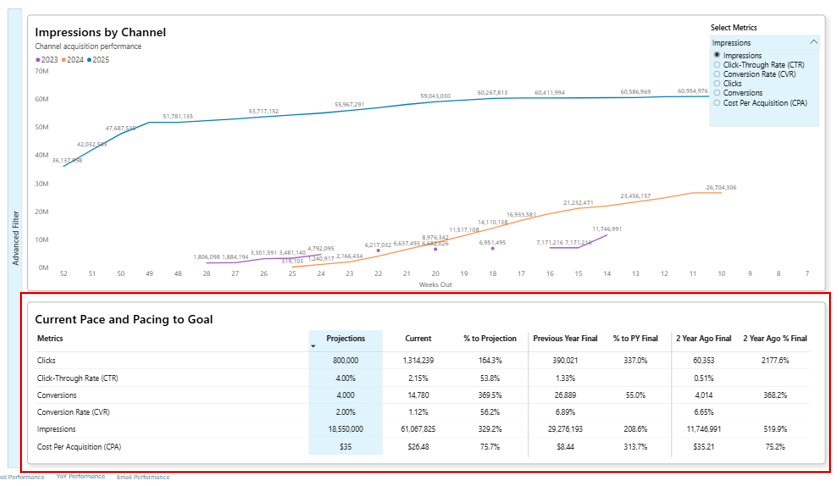Select the Conversions metric radio button
Screen dimensions: 840x486
(717, 93)
